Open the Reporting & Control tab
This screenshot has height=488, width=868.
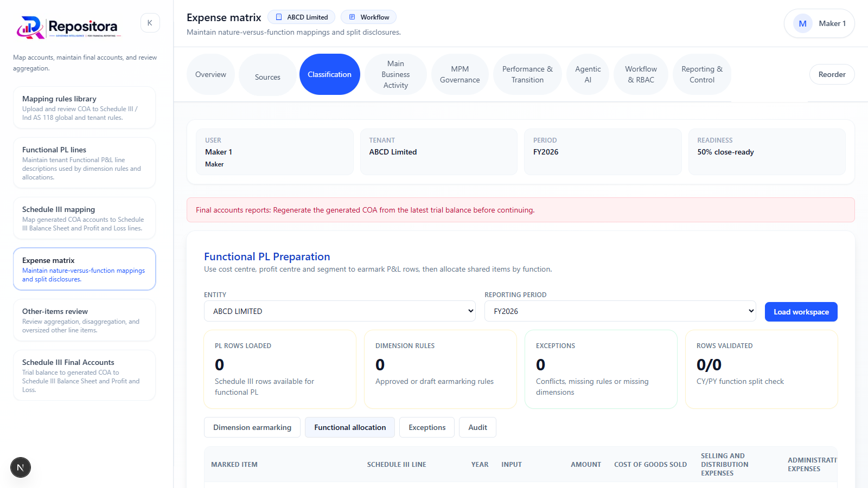pos(702,74)
